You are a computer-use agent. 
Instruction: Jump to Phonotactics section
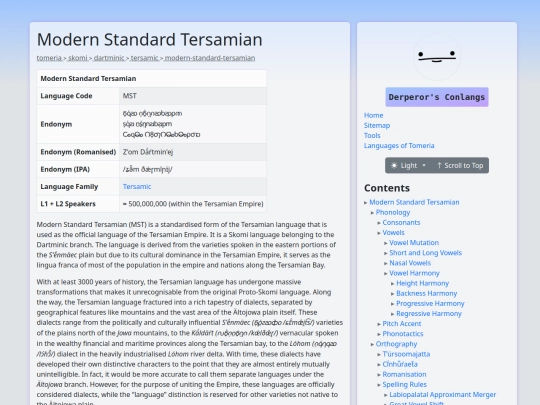[x=403, y=334]
